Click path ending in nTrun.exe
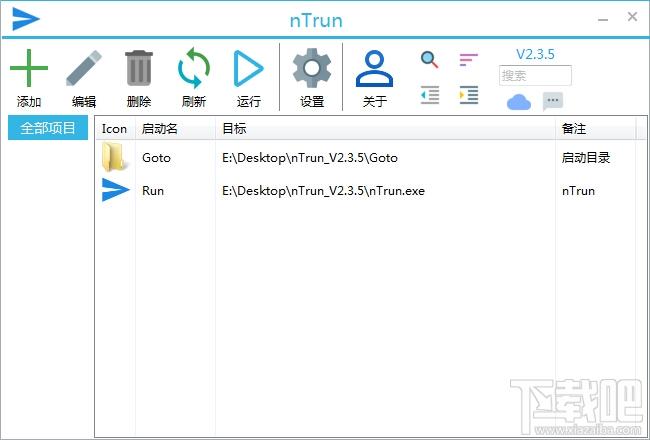The width and height of the screenshot is (650, 440). pyautogui.click(x=323, y=191)
